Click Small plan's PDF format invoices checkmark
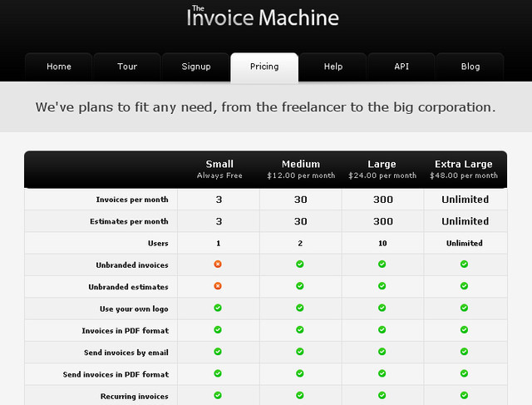Viewport: 532px width, 405px height. tap(218, 330)
